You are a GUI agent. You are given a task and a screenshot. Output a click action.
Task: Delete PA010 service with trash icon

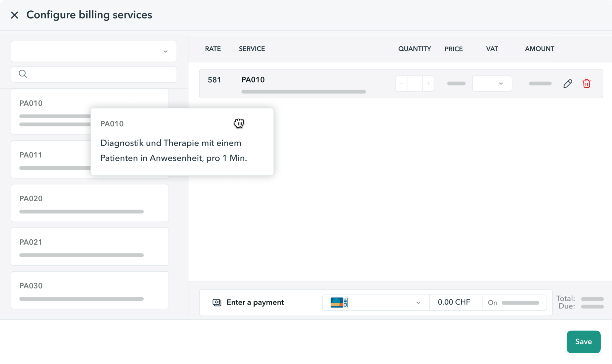pos(586,84)
